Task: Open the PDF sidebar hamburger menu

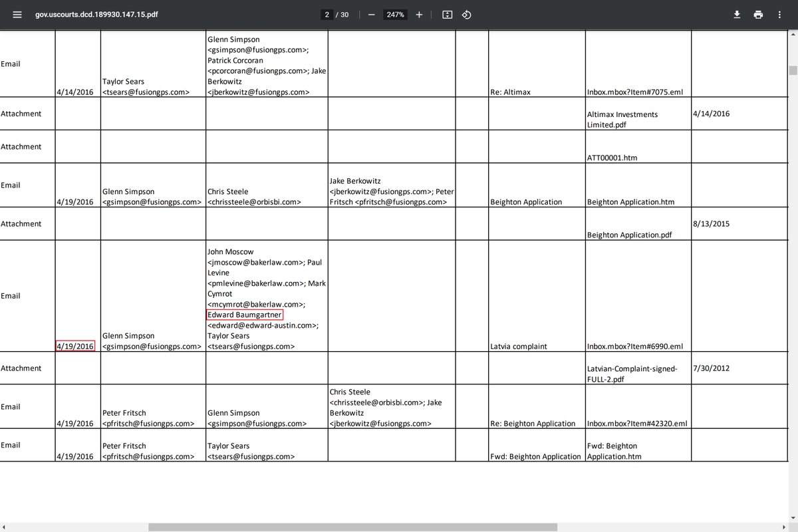Action: 17,15
